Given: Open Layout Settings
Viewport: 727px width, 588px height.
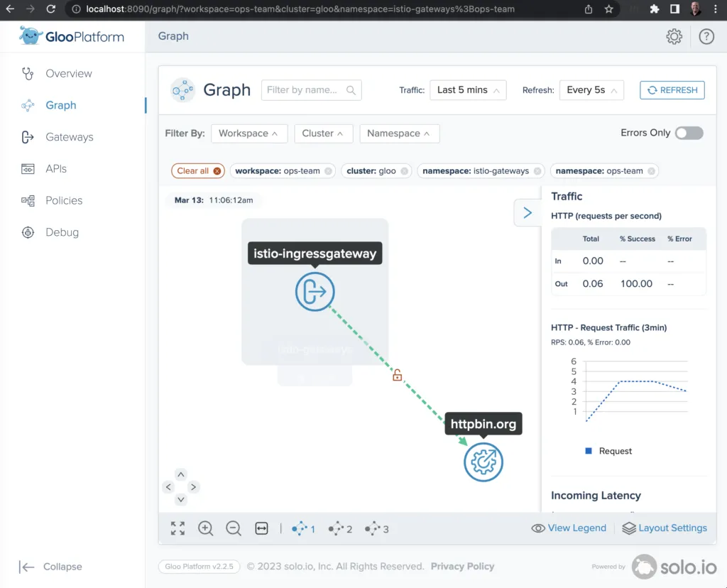Looking at the screenshot, I should [x=665, y=528].
